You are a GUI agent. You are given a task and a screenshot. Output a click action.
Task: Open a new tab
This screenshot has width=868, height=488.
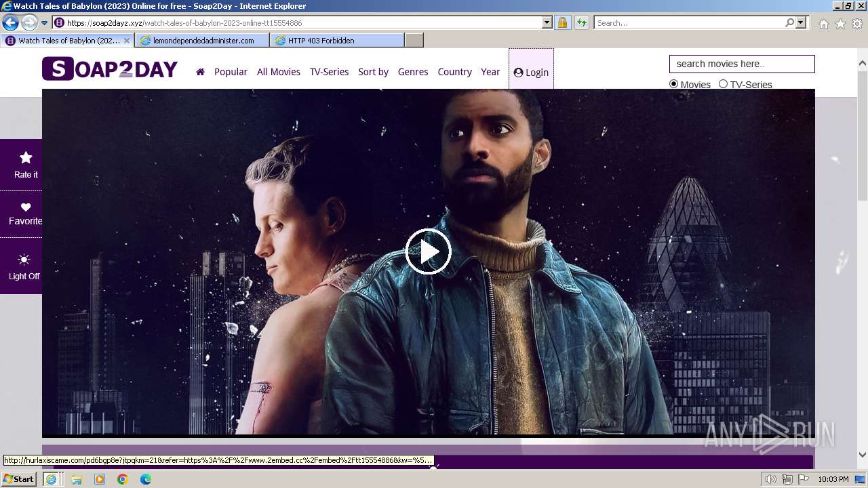click(414, 41)
